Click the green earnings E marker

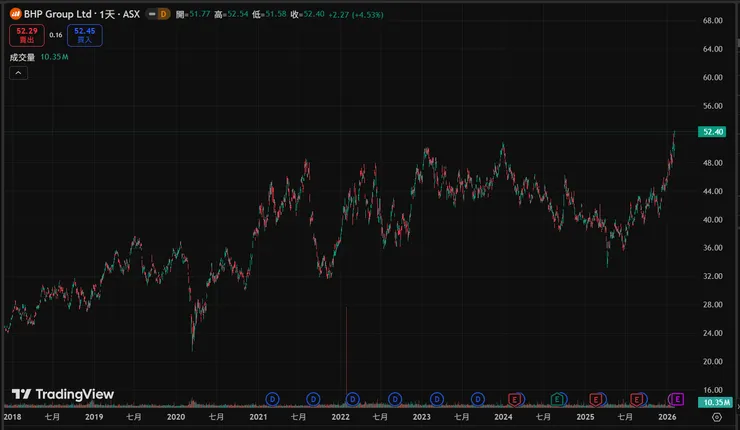[555, 400]
